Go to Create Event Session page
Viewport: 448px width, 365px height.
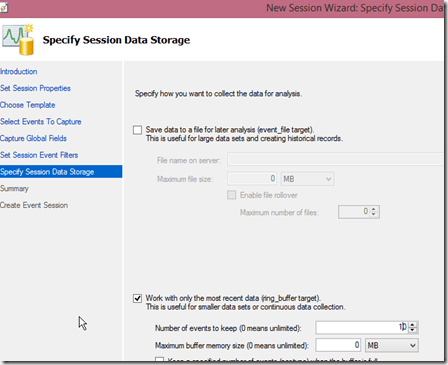click(34, 205)
